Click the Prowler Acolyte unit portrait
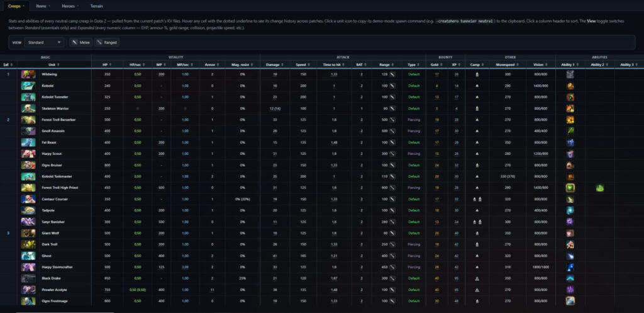 28,290
